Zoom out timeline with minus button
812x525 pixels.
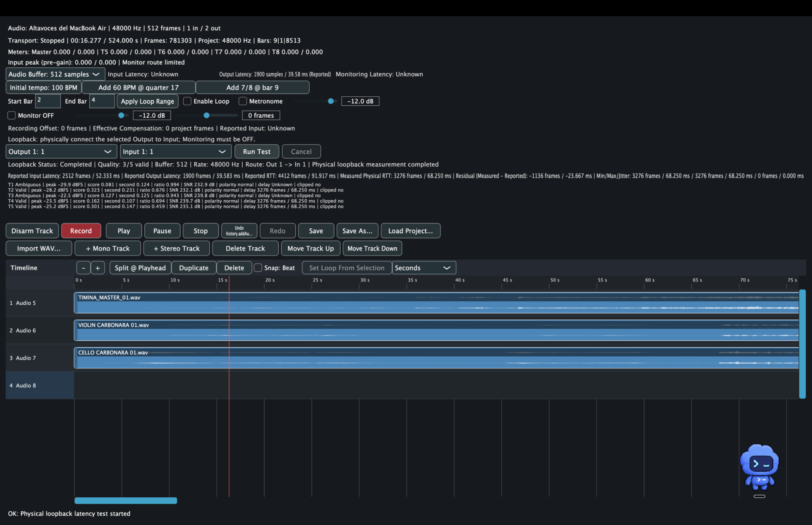pos(83,268)
